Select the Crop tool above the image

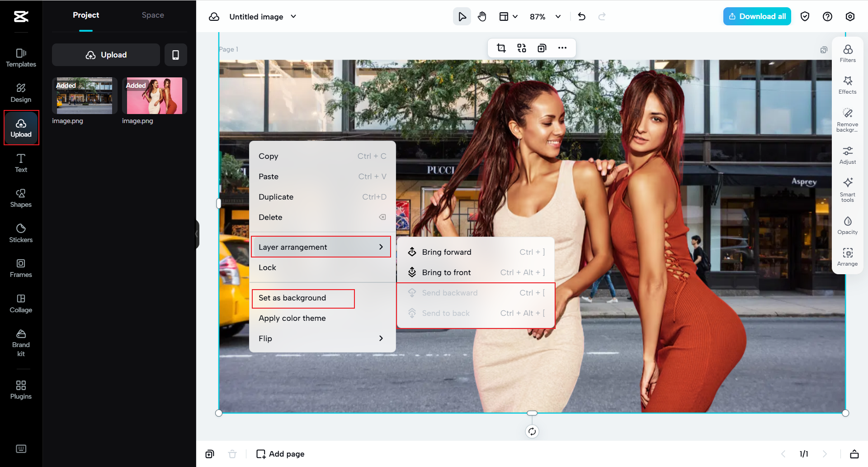pos(501,48)
